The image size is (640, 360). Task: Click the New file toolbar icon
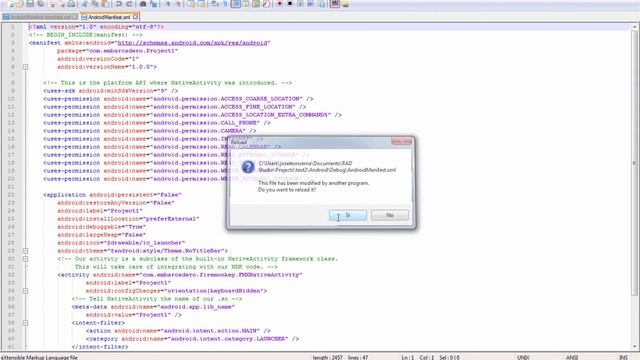click(x=10, y=4)
